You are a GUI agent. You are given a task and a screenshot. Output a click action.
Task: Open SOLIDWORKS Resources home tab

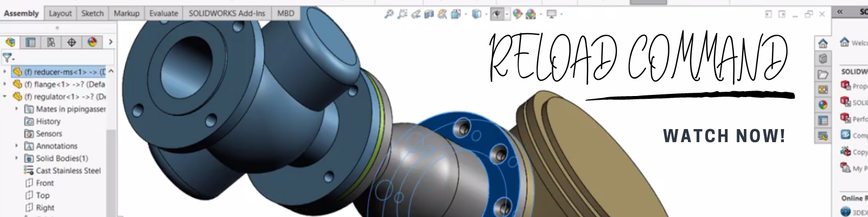pyautogui.click(x=823, y=44)
